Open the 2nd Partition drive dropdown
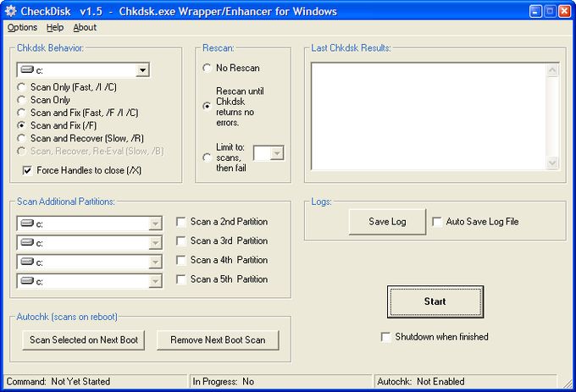The image size is (576, 392). point(155,224)
